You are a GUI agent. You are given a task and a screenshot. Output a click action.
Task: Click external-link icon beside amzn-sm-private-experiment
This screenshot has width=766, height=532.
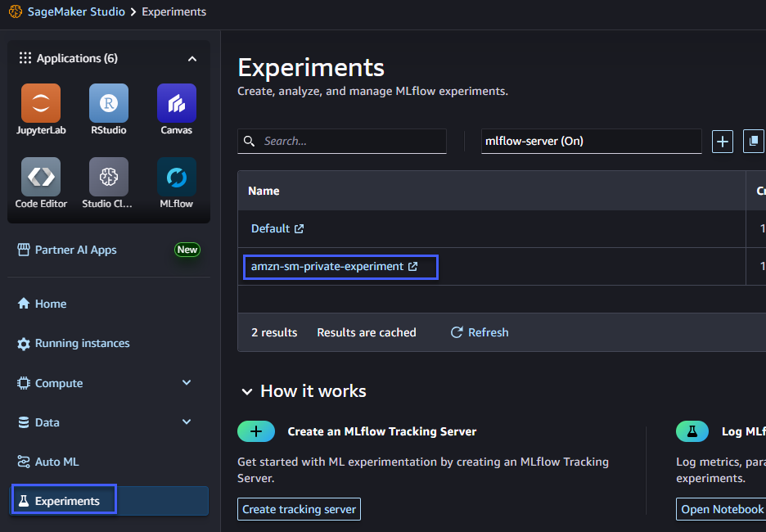412,266
